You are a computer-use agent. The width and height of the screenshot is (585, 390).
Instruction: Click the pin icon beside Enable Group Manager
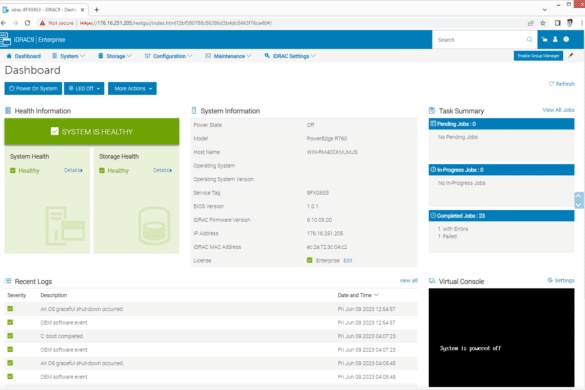(570, 56)
